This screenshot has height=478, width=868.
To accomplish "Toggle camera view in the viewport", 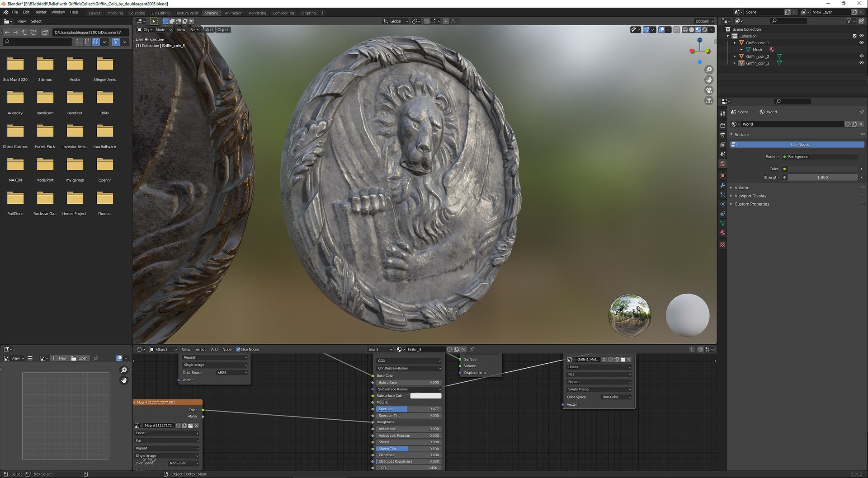I will [x=709, y=90].
